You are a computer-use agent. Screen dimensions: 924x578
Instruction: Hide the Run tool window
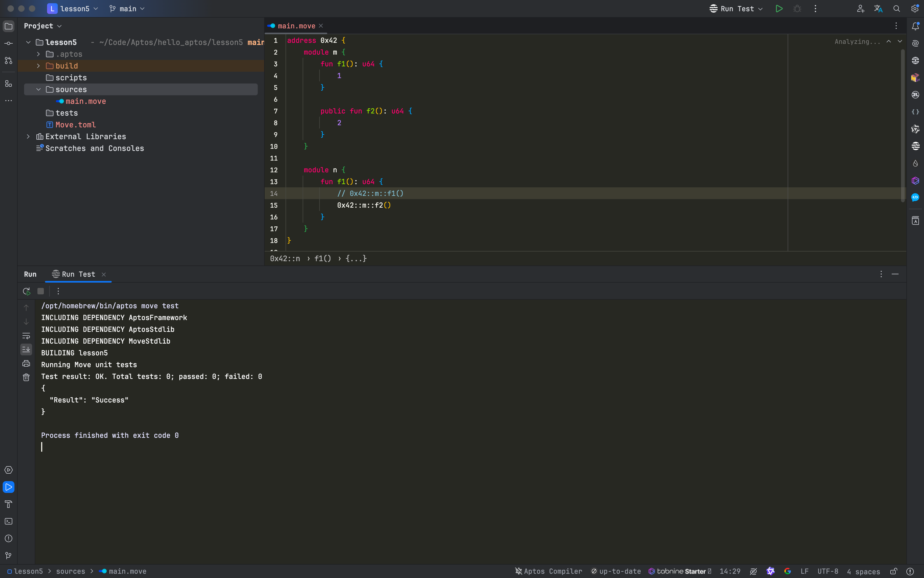895,274
